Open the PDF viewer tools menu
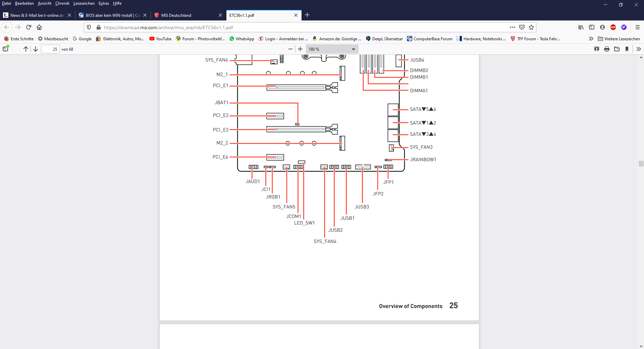The height and width of the screenshot is (349, 644). tap(639, 49)
